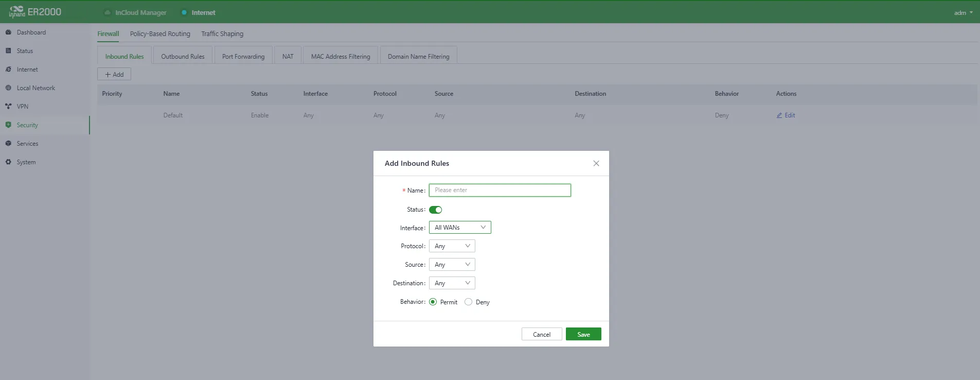Open the Destination dropdown
The height and width of the screenshot is (380, 980).
pyautogui.click(x=452, y=283)
